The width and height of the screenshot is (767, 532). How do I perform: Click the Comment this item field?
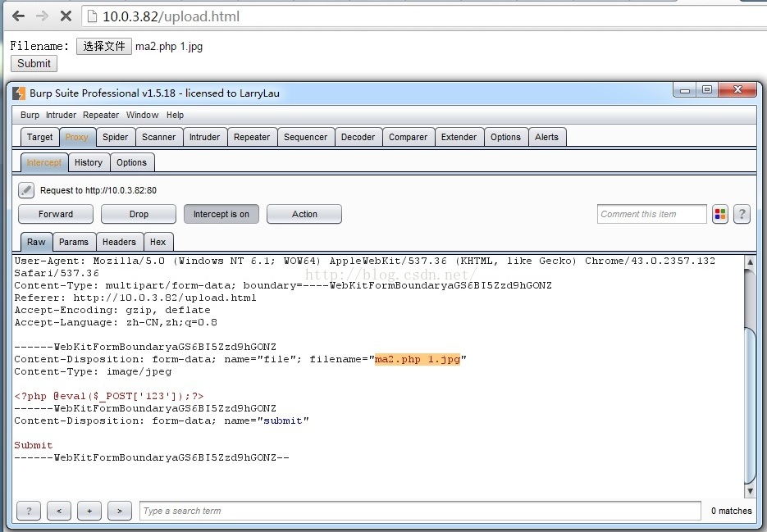point(651,214)
